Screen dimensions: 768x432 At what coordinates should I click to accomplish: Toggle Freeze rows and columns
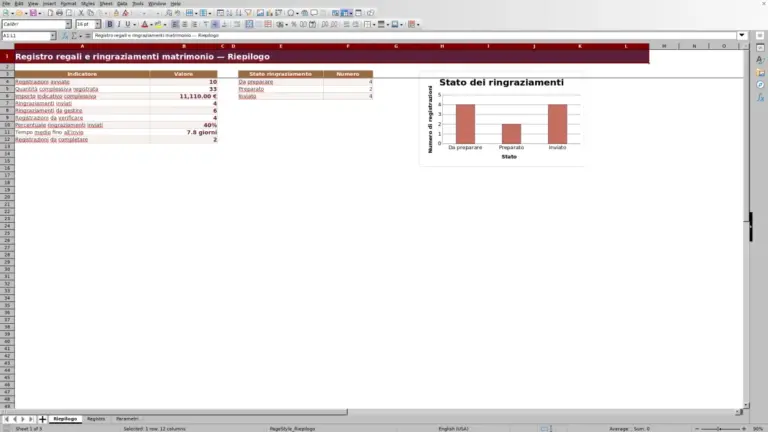pyautogui.click(x=345, y=13)
